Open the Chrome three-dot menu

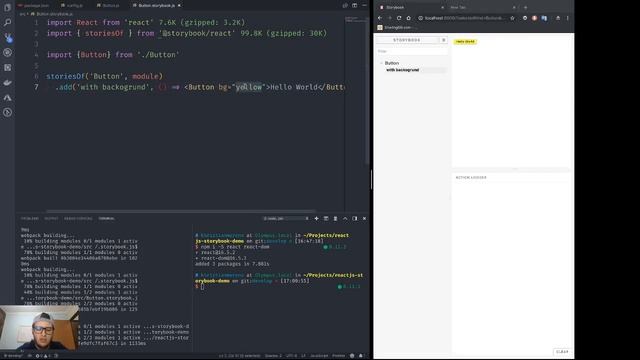tap(567, 18)
